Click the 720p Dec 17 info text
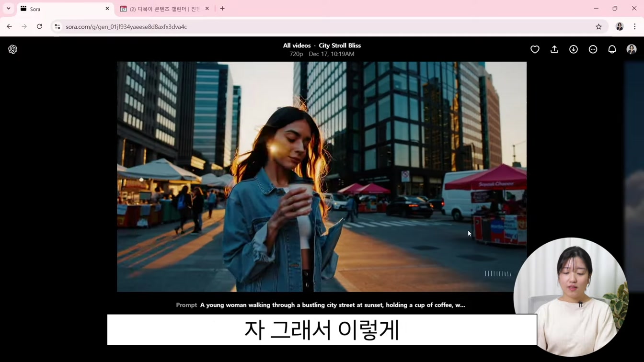 (x=322, y=54)
